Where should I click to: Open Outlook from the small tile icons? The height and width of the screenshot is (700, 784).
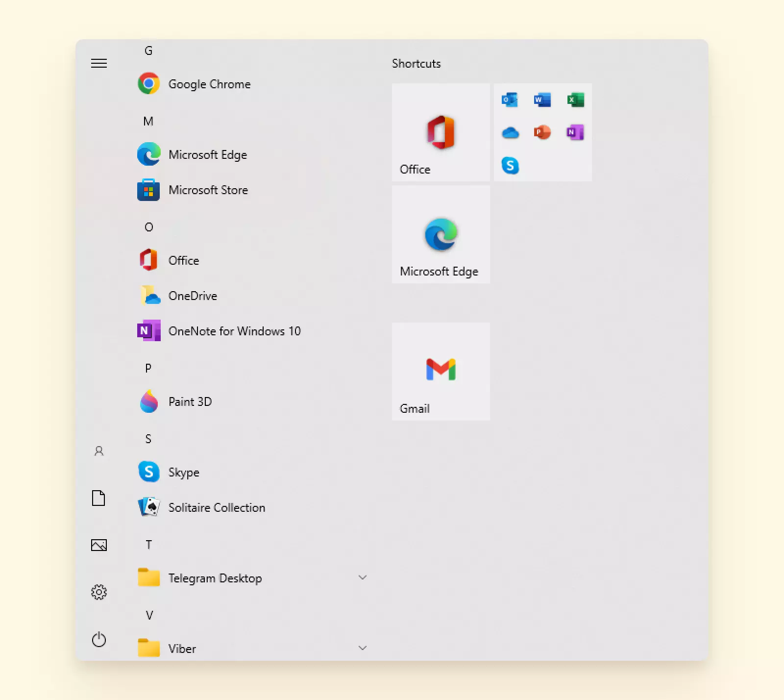tap(510, 100)
